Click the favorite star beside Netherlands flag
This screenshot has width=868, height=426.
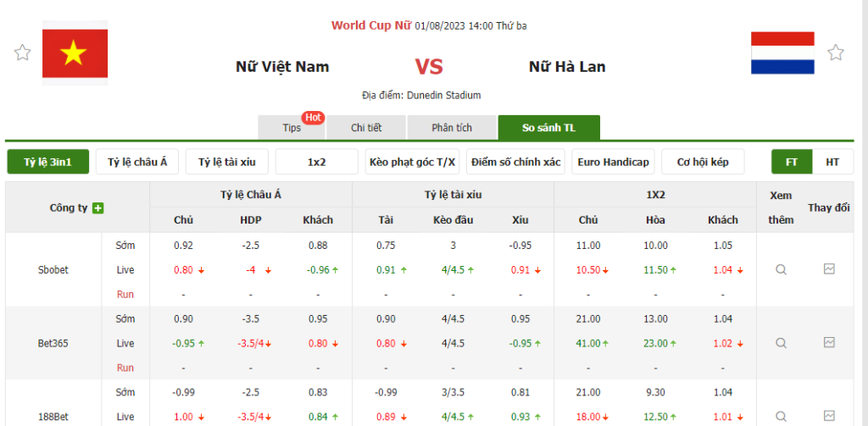[836, 53]
